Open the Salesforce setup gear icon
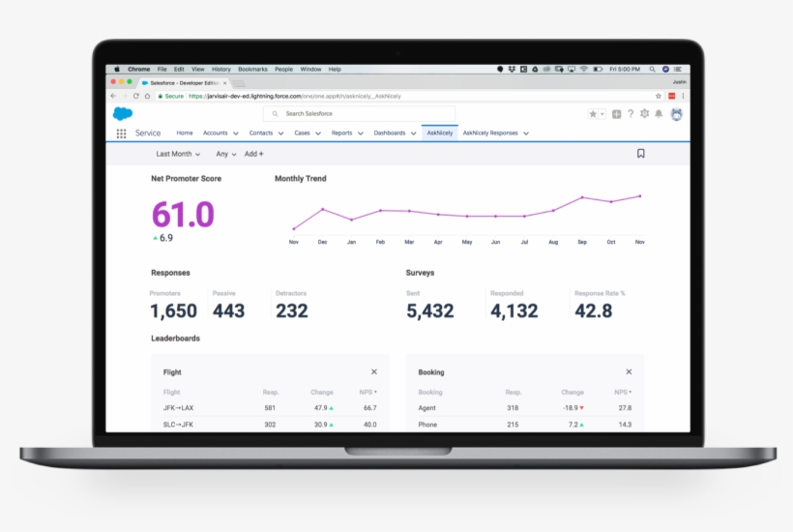 [x=644, y=114]
